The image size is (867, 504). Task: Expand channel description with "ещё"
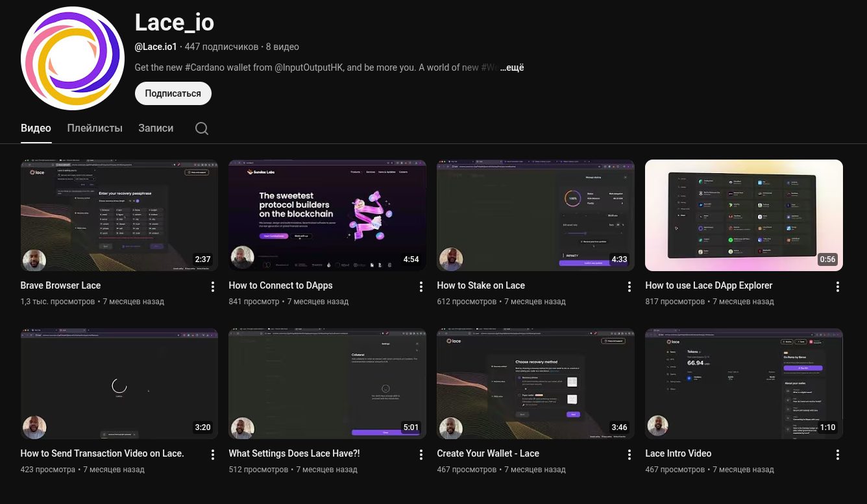tap(511, 67)
